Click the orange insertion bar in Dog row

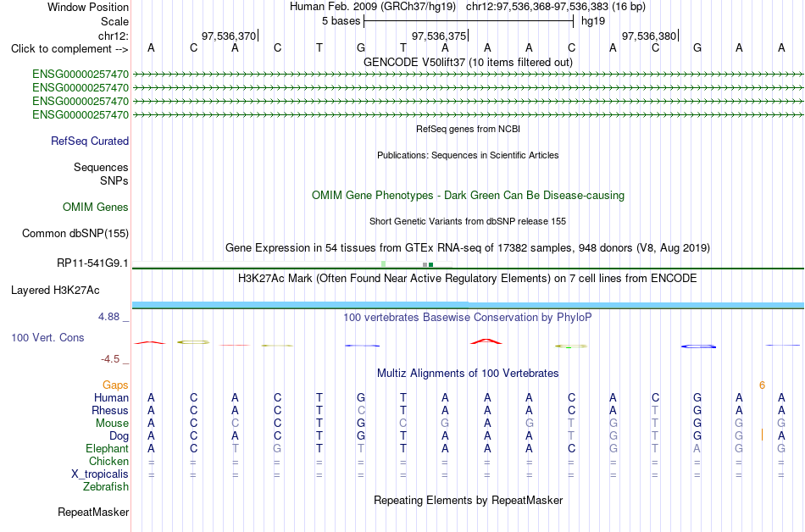pyautogui.click(x=762, y=435)
